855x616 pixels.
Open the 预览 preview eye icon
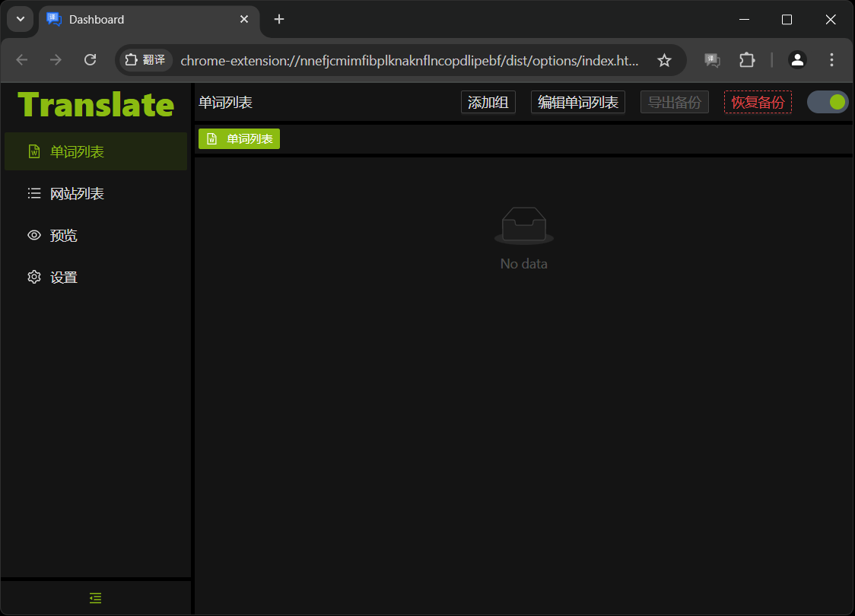click(x=34, y=235)
